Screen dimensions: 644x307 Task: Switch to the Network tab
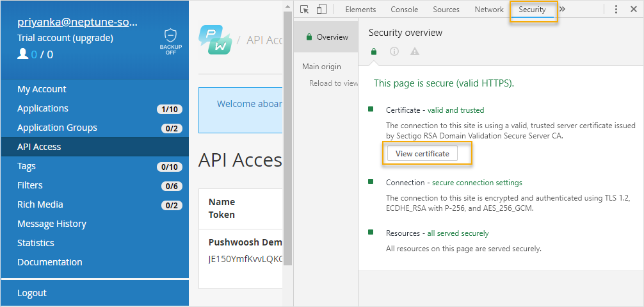489,10
